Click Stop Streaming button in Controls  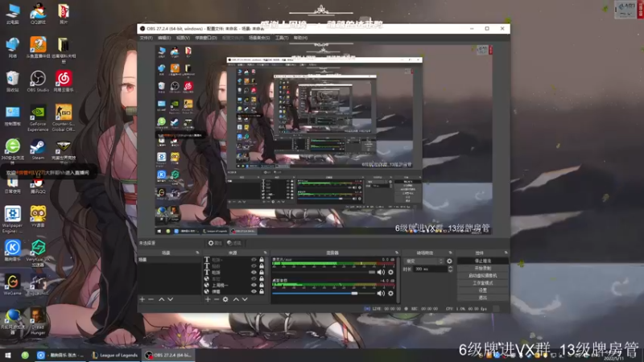[483, 261]
